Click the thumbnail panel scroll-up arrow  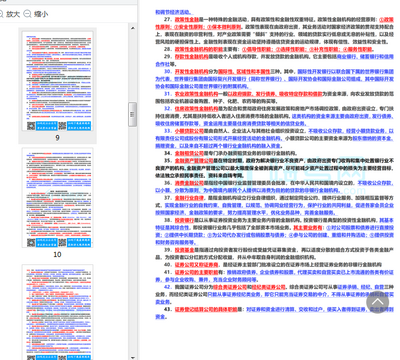pyautogui.click(x=133, y=28)
